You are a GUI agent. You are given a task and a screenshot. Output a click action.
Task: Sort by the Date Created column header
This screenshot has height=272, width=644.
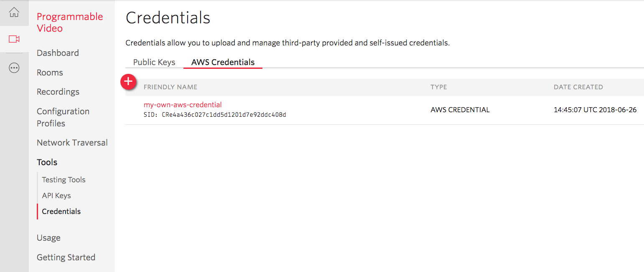click(x=578, y=87)
